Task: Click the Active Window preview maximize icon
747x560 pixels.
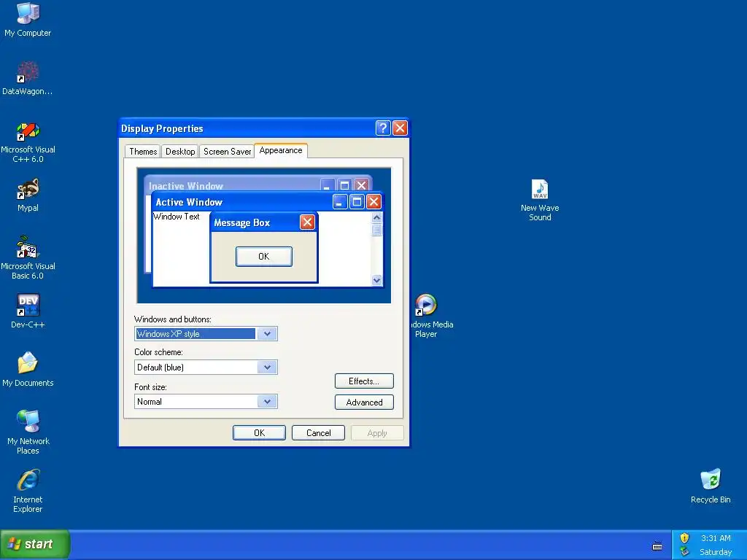Action: [357, 202]
